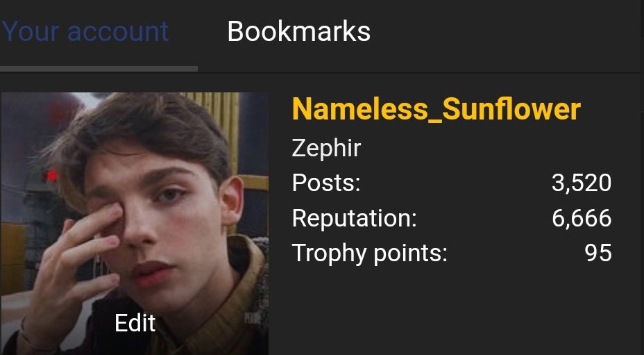The image size is (644, 355).
Task: Open the Your account tab
Action: coord(85,32)
